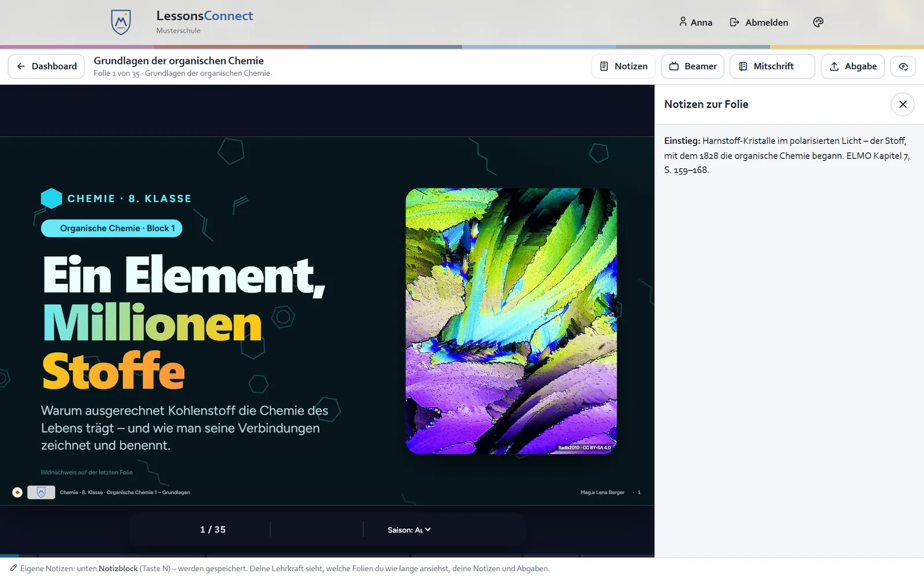Go back to the Dashboard
924x578 pixels.
(46, 66)
